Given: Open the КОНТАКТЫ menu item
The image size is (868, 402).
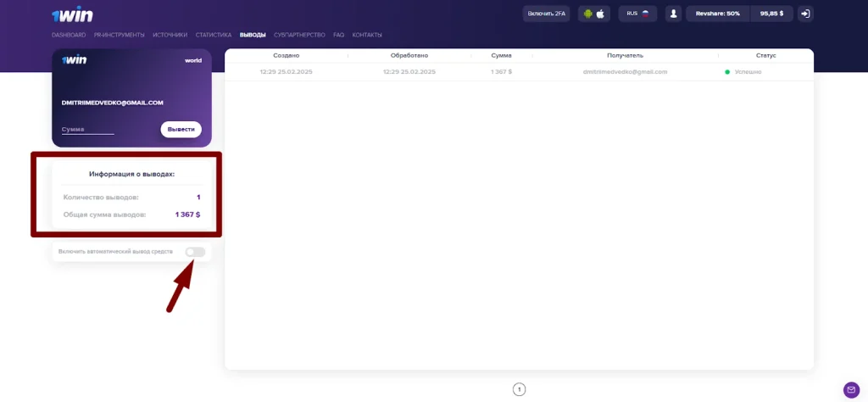Looking at the screenshot, I should [x=367, y=35].
